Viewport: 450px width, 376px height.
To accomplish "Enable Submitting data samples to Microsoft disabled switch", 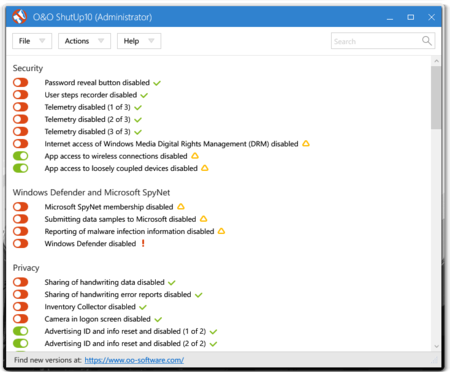I will [x=21, y=219].
